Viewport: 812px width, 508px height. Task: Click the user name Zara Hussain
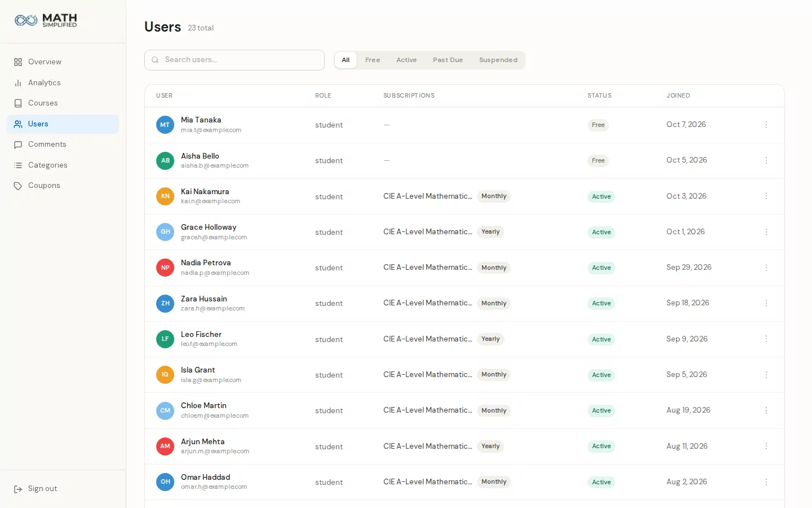click(204, 299)
